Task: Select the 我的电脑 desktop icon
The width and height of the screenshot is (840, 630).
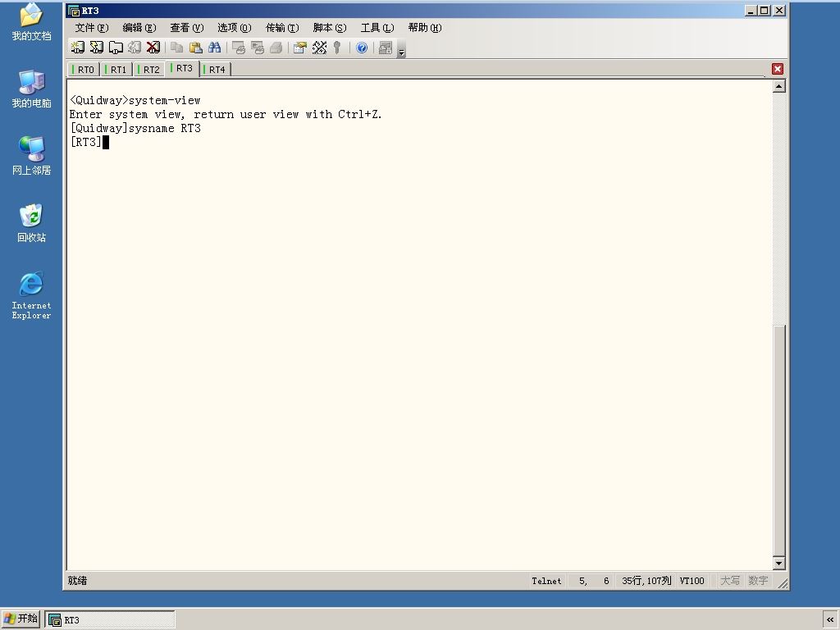Action: pyautogui.click(x=32, y=89)
